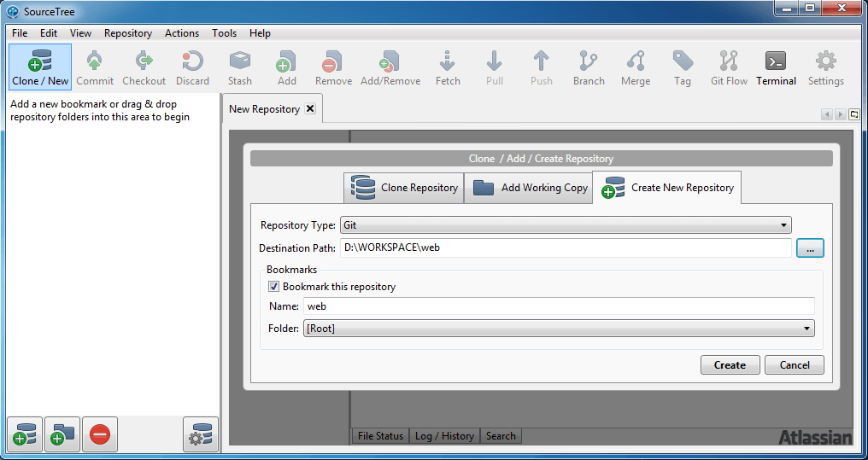Click the tab list icon next to the scroll arrows

pyautogui.click(x=854, y=114)
